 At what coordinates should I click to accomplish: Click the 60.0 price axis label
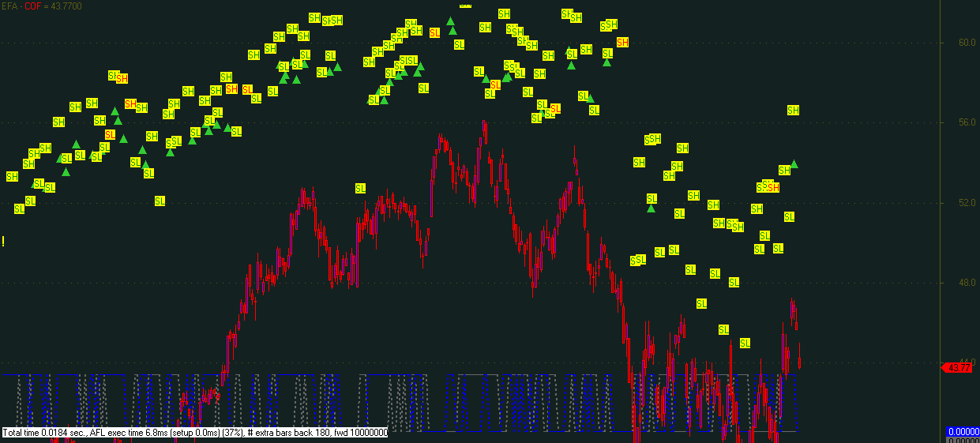pos(967,43)
